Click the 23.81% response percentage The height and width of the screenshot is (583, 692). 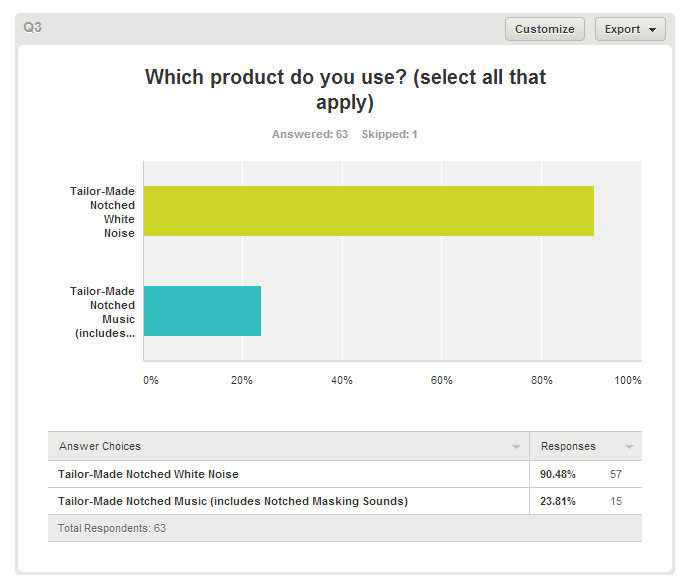pyautogui.click(x=558, y=501)
